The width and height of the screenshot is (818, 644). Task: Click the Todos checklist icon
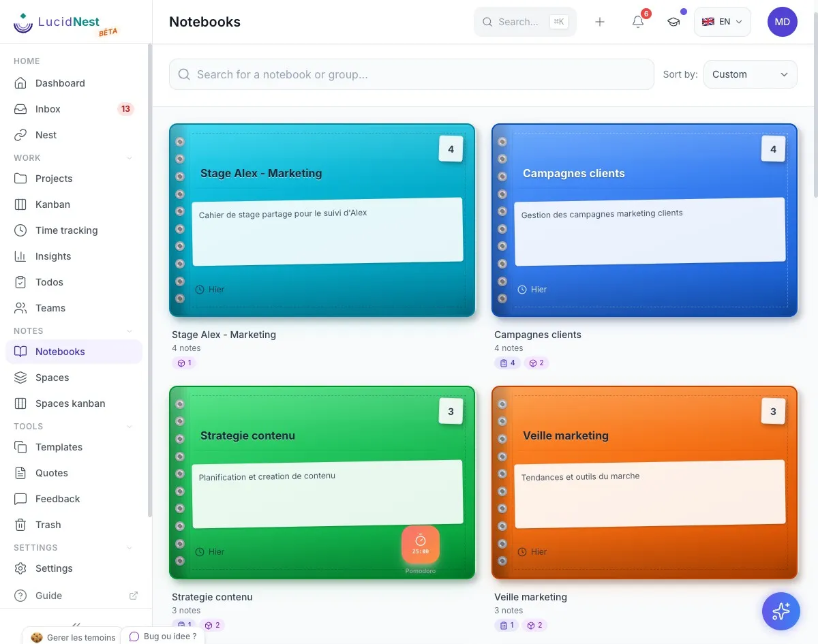point(21,282)
